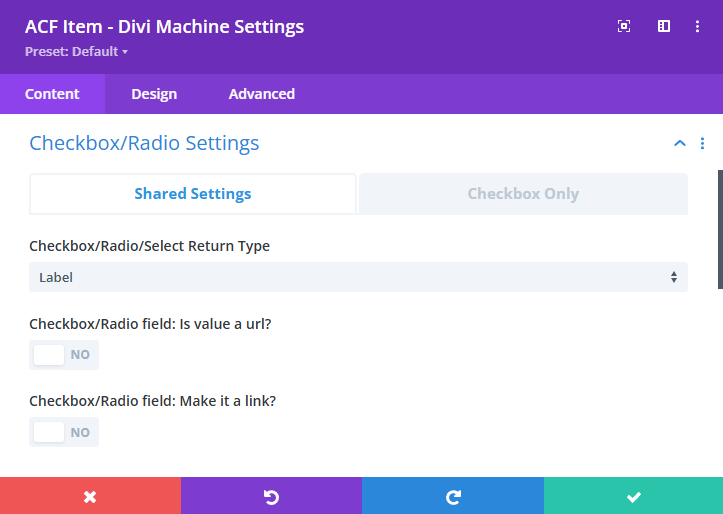This screenshot has height=514, width=723.
Task: Open the Return Type dropdown showing Label
Action: pyautogui.click(x=358, y=277)
